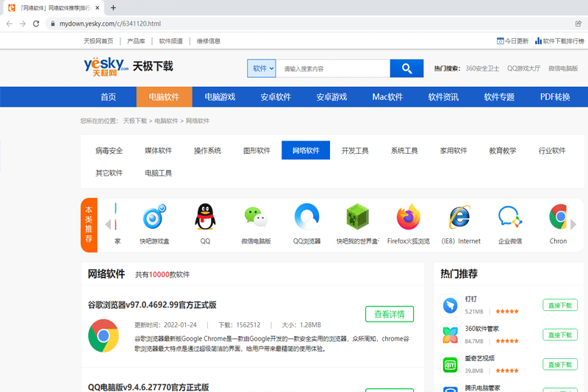
Task: Open the 快吧我的世界盒子 icon
Action: click(358, 217)
